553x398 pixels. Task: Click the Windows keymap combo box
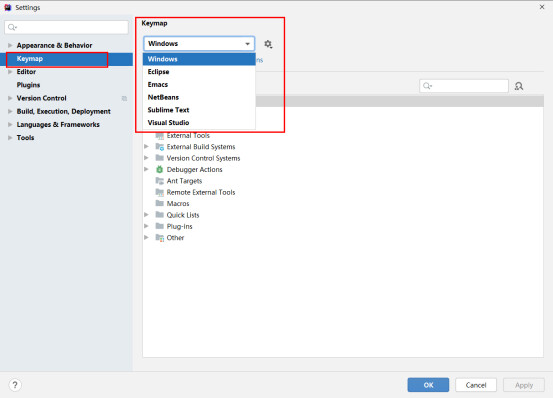click(199, 44)
